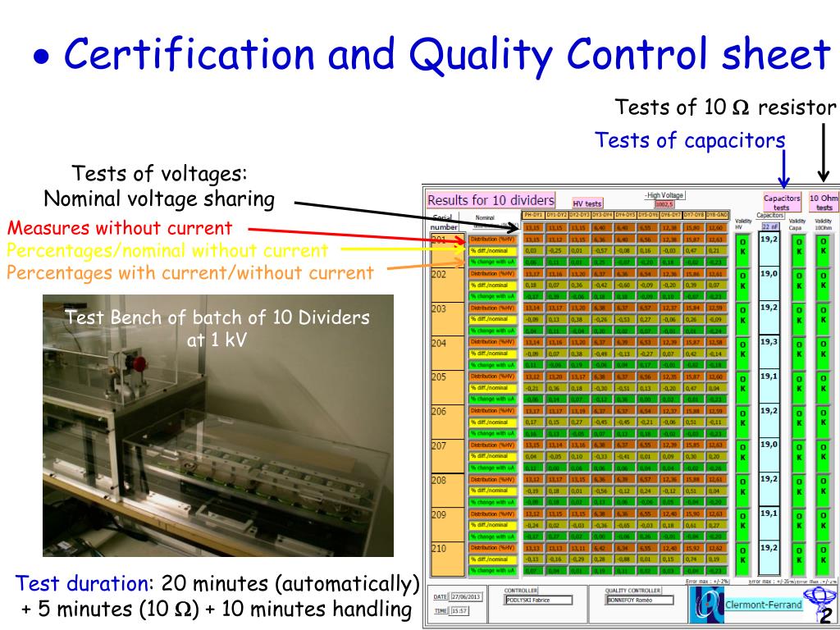
Task: Select serial number 208 cell
Action: click(447, 491)
